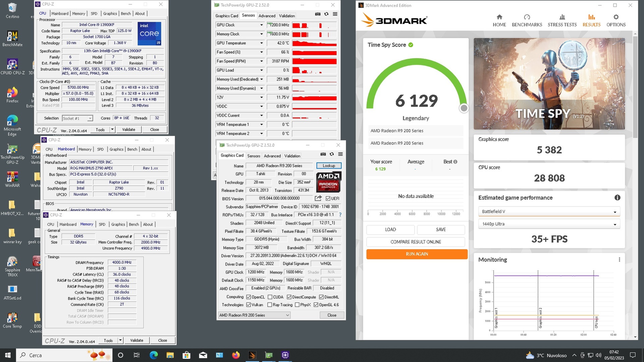Open File Explorer from the taskbar

pyautogui.click(x=170, y=355)
